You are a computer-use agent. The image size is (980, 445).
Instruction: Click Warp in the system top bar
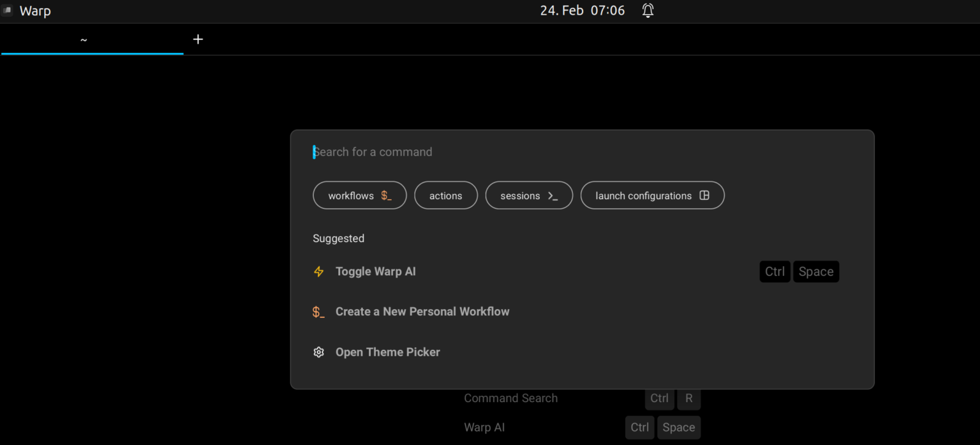34,10
